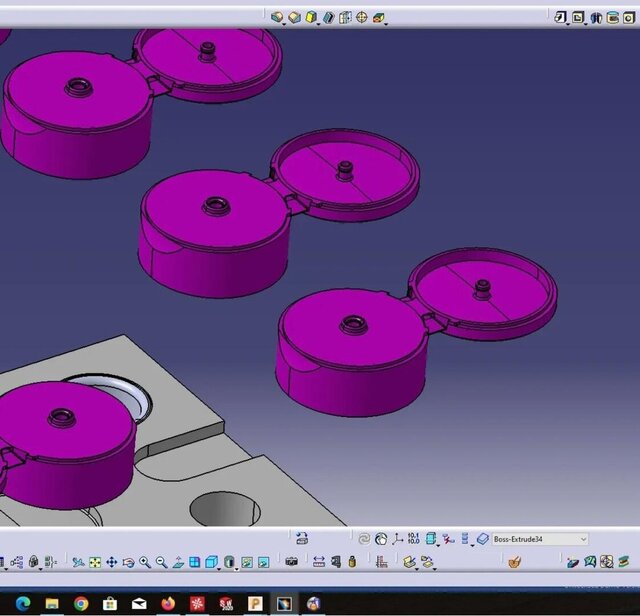Click the Zoom Out magnifier icon
Image resolution: width=640 pixels, height=616 pixels.
[x=161, y=563]
